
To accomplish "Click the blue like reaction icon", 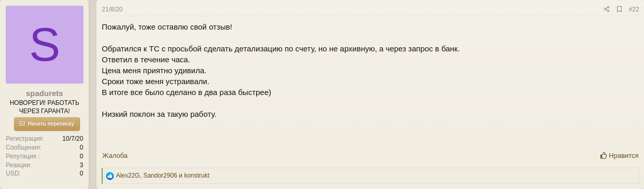I will pos(110,176).
